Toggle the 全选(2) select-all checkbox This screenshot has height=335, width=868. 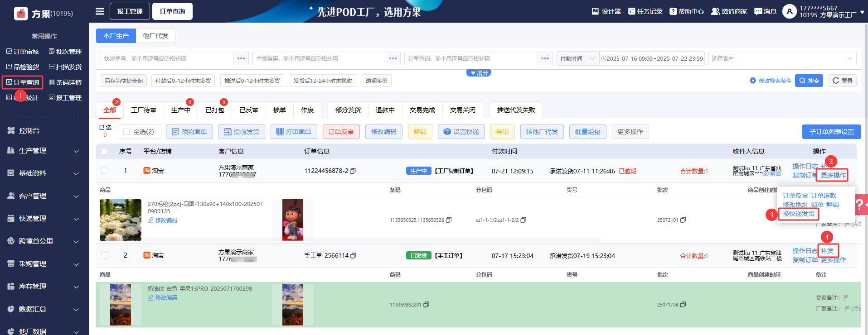(127, 132)
